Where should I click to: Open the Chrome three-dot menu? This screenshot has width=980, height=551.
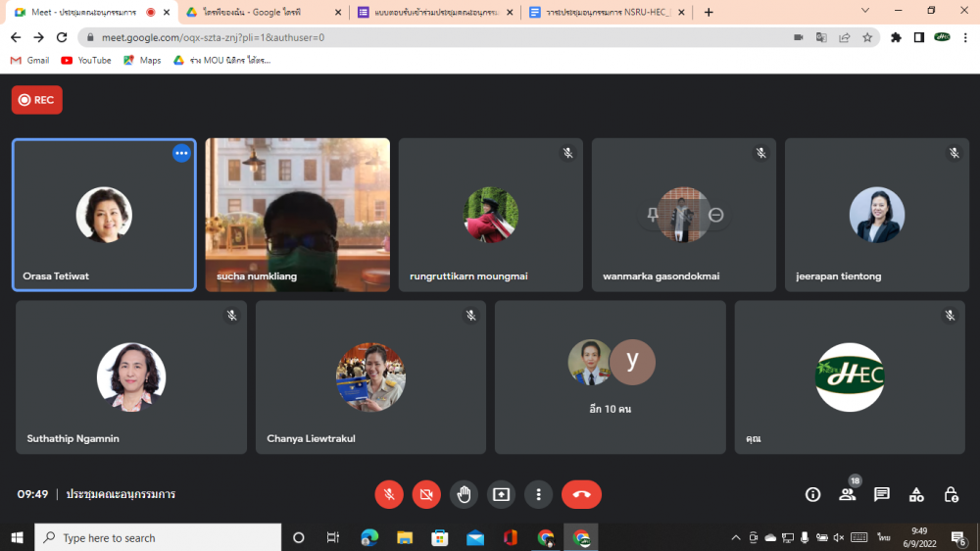click(965, 37)
